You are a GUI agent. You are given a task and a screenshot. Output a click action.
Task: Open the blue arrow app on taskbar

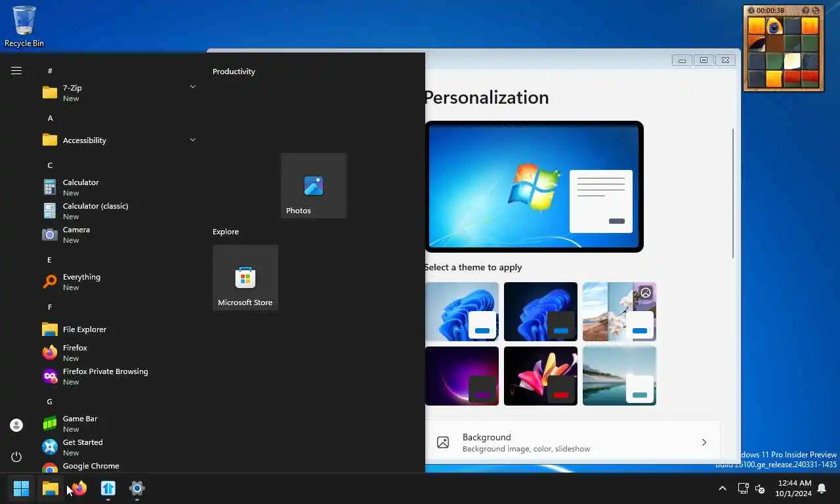pyautogui.click(x=108, y=488)
